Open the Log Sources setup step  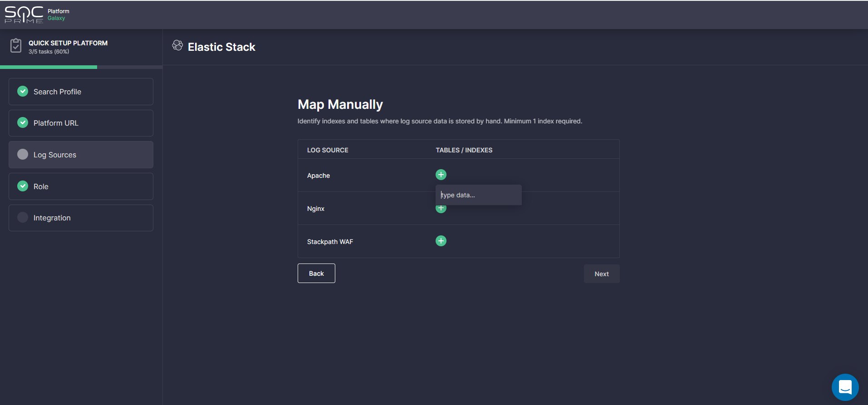click(x=81, y=155)
